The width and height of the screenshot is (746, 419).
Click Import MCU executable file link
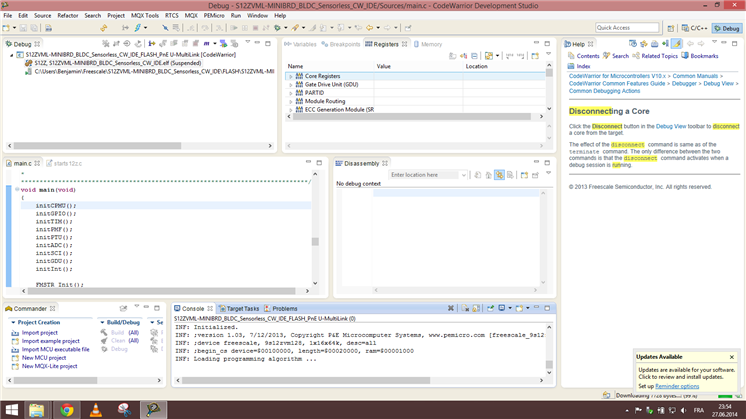(x=56, y=350)
